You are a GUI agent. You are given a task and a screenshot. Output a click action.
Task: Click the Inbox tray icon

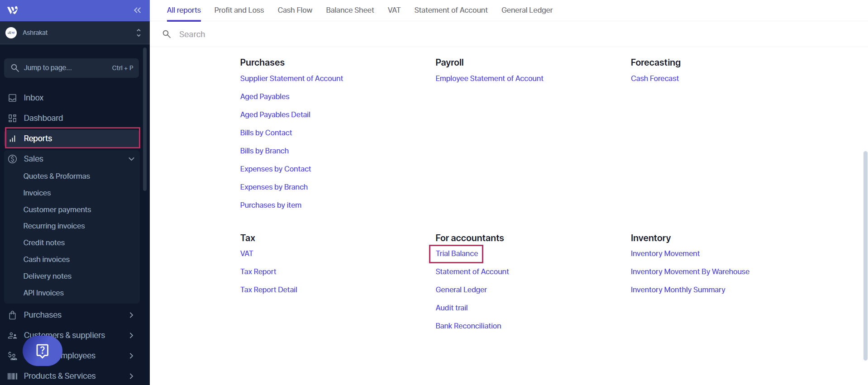coord(13,98)
